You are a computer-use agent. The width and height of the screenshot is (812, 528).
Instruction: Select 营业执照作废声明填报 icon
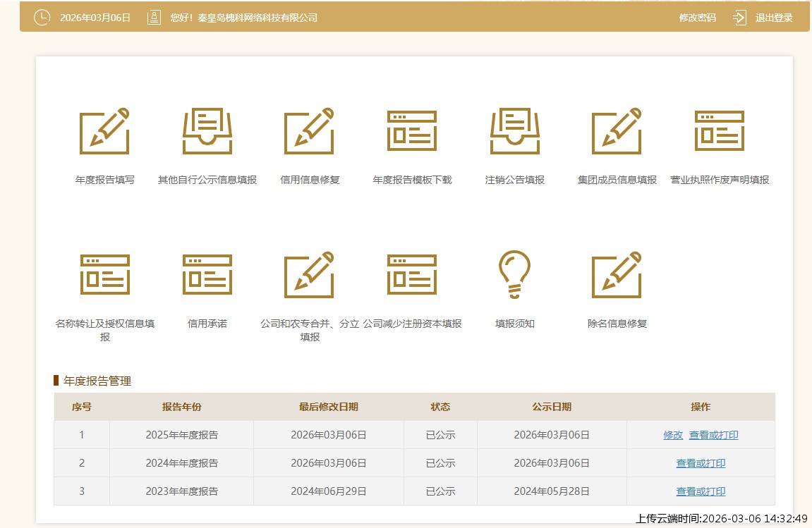[718, 131]
